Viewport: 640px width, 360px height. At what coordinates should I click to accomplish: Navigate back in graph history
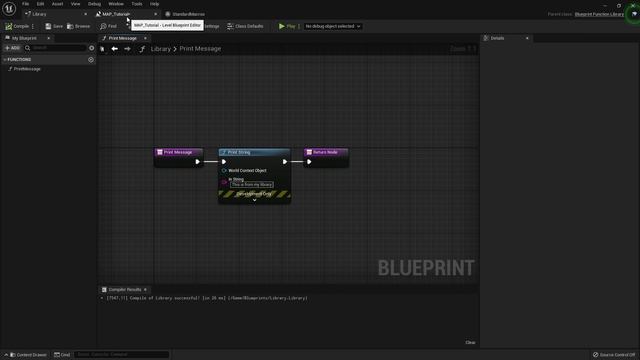(114, 49)
